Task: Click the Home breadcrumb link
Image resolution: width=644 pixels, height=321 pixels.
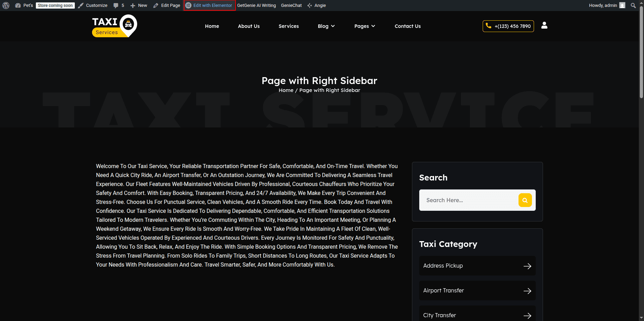Action: click(x=286, y=90)
